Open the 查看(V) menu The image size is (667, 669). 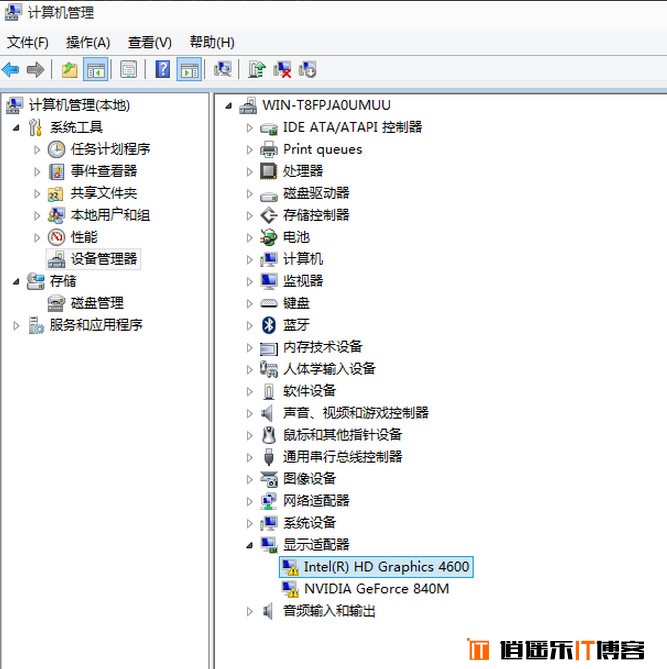(x=150, y=42)
